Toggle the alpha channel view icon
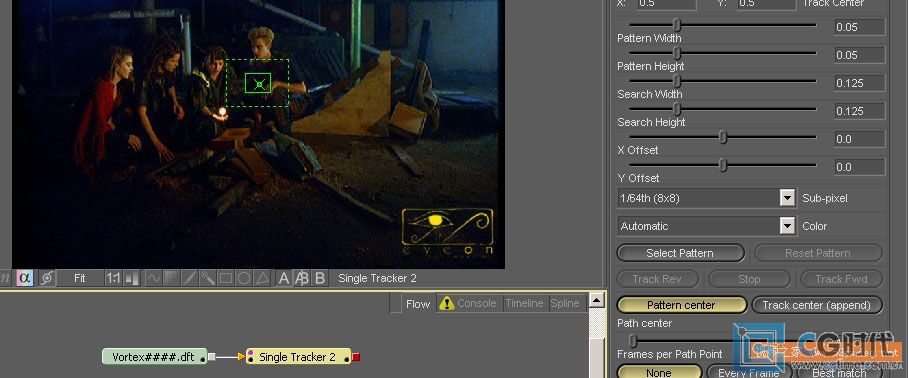Image resolution: width=908 pixels, height=378 pixels. [x=24, y=278]
